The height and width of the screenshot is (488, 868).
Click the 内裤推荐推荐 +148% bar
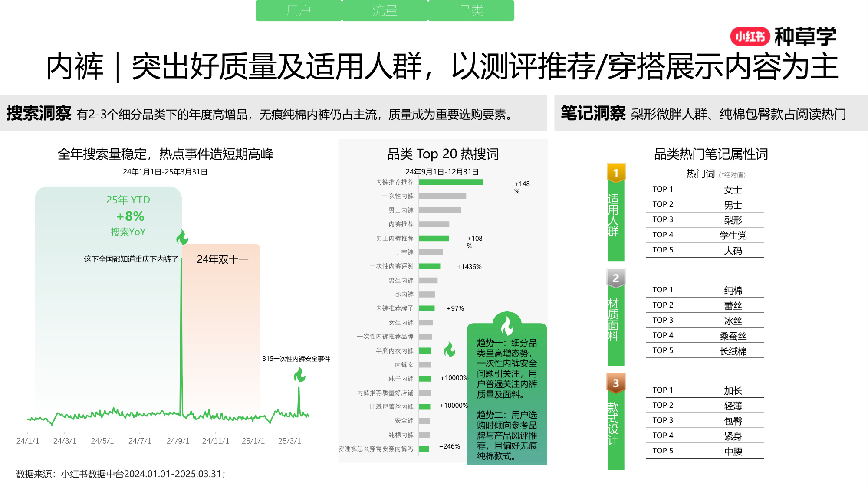451,183
